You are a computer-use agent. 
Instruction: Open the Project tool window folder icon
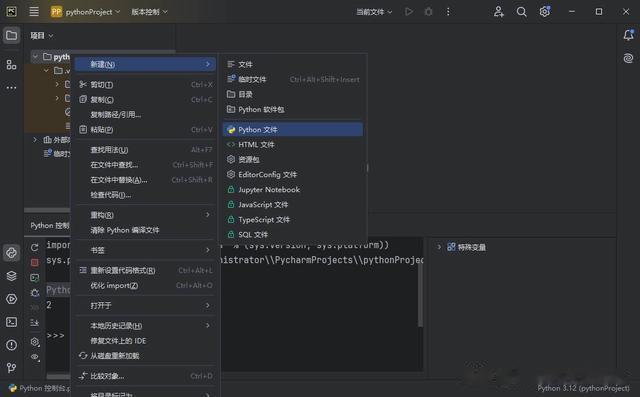(x=11, y=35)
